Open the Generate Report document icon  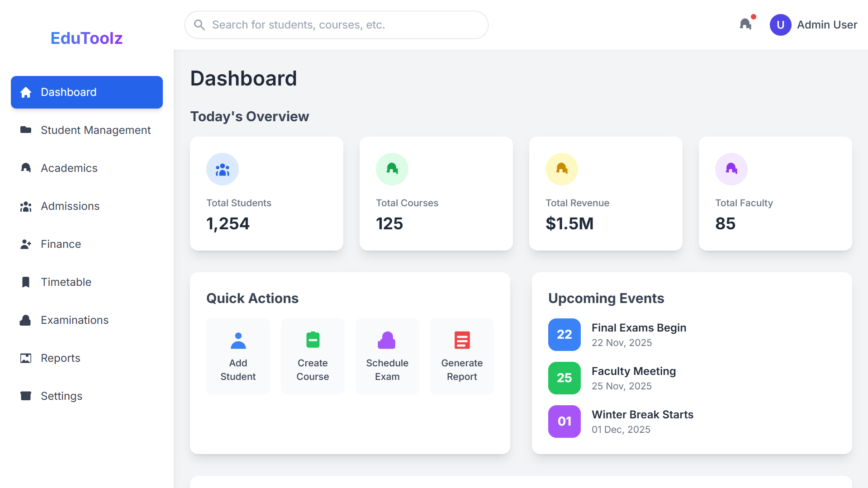pos(462,340)
